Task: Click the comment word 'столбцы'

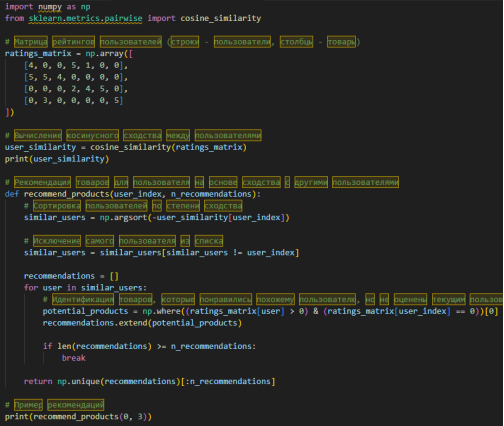Action: pos(296,42)
